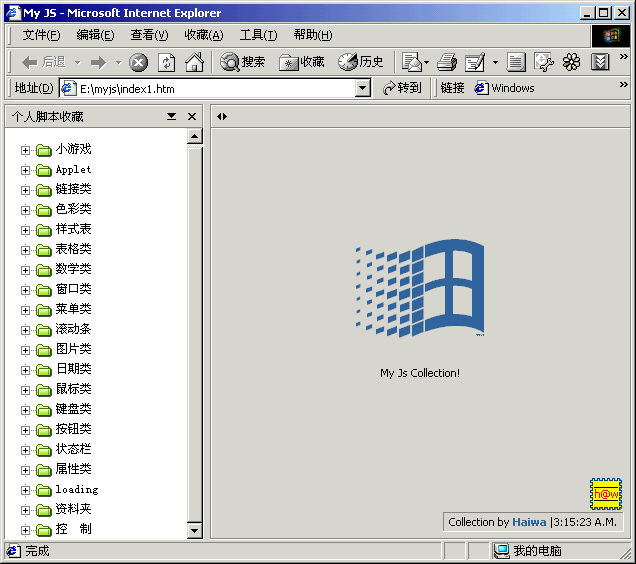The width and height of the screenshot is (636, 564).
Task: Click the h@w yellow stamp icon
Action: click(x=606, y=494)
